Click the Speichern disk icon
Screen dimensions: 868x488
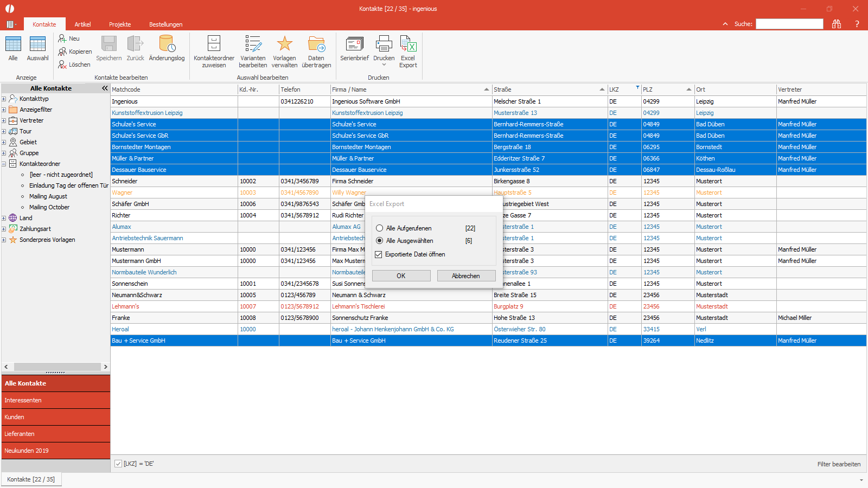click(109, 44)
